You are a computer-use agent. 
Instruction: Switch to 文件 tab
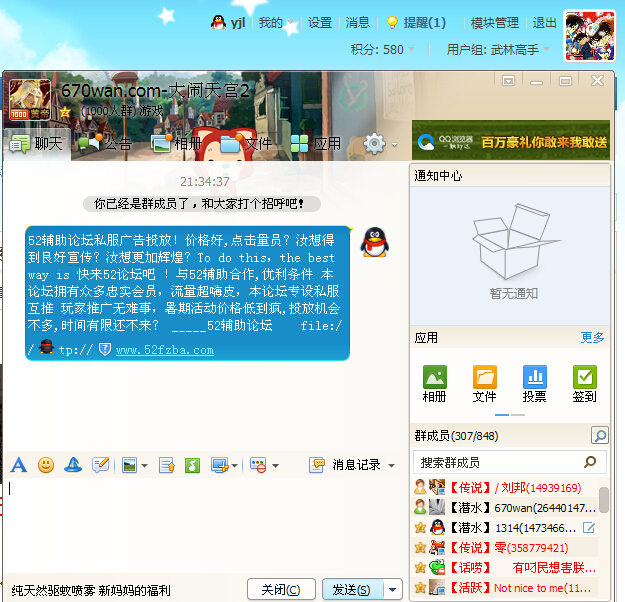[247, 143]
